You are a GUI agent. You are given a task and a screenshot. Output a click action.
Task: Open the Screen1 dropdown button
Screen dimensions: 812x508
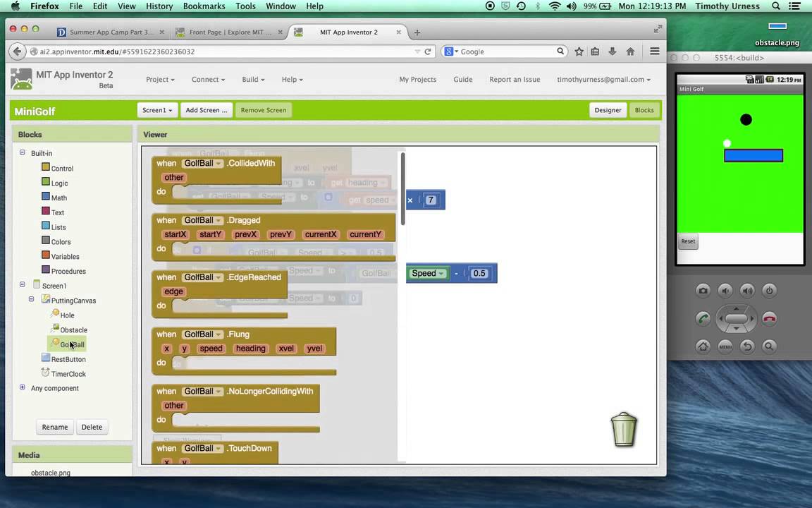(x=157, y=110)
